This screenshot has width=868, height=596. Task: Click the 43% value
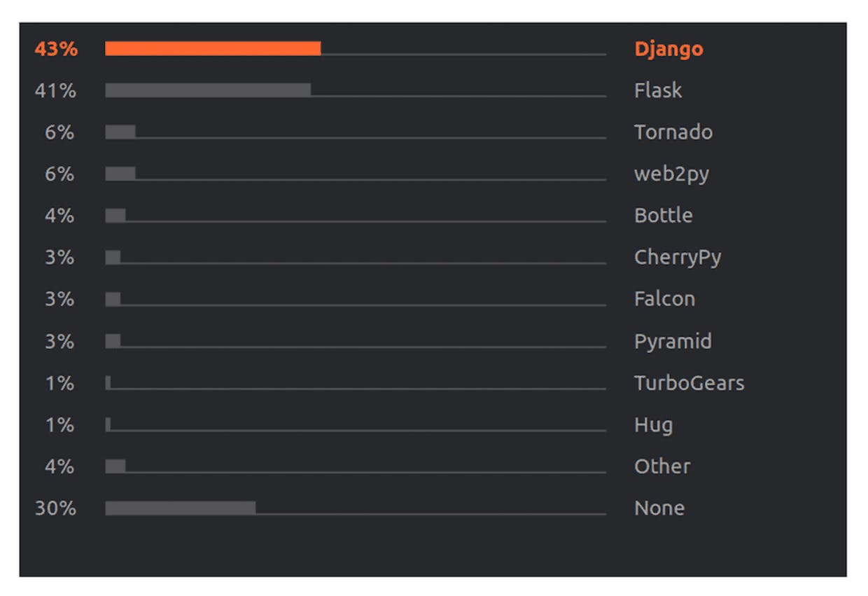point(56,49)
